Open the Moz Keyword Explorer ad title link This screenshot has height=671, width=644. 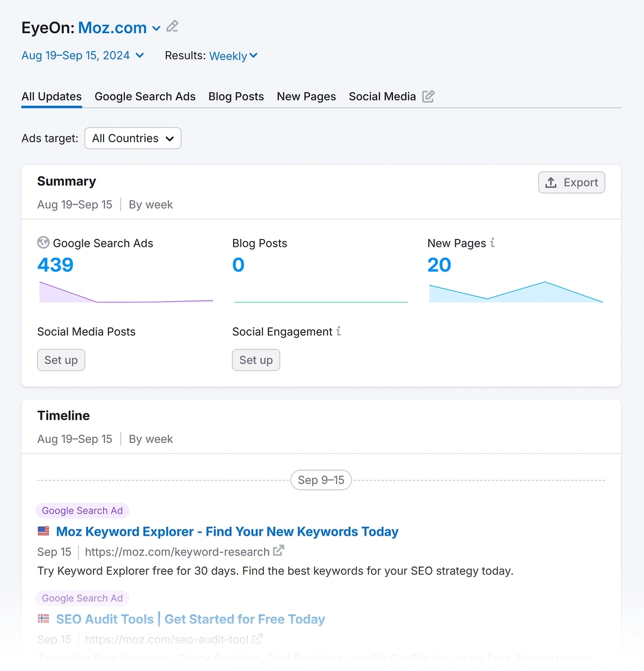228,531
